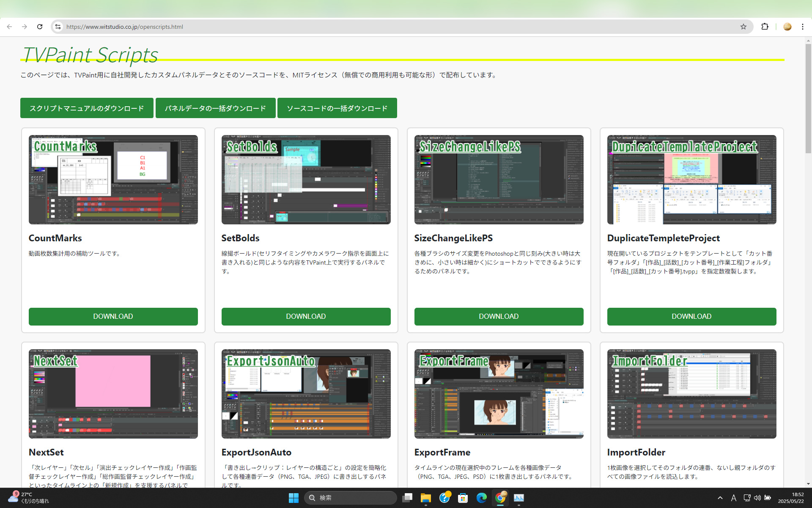The width and height of the screenshot is (812, 508).
Task: Click パネルデータの一括ダウンロード button
Action: coord(216,108)
